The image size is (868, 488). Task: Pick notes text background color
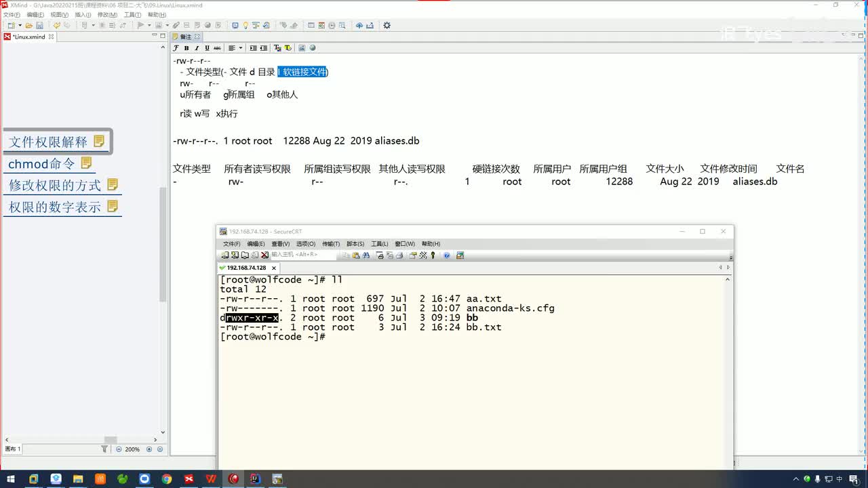coord(288,48)
